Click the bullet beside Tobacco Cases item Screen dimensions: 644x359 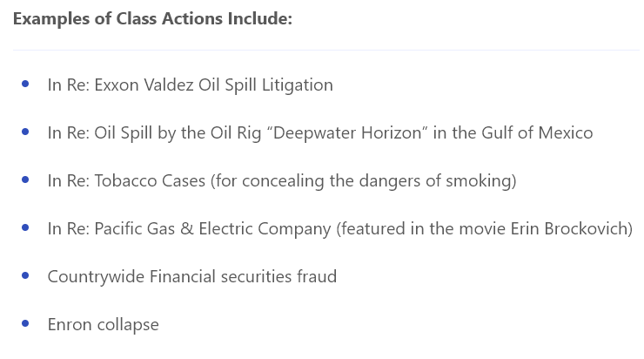pyautogui.click(x=25, y=179)
